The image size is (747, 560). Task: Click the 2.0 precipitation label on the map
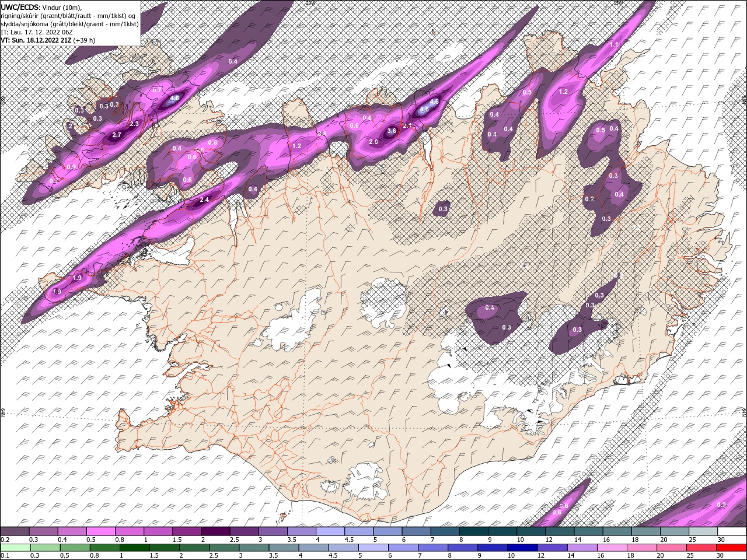(x=373, y=142)
